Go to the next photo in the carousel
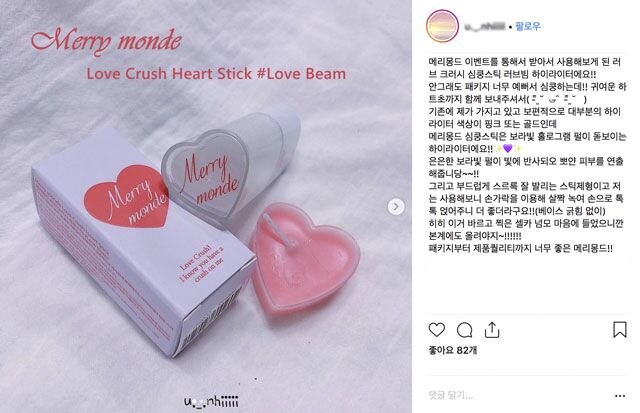The image size is (640, 413). (x=396, y=206)
